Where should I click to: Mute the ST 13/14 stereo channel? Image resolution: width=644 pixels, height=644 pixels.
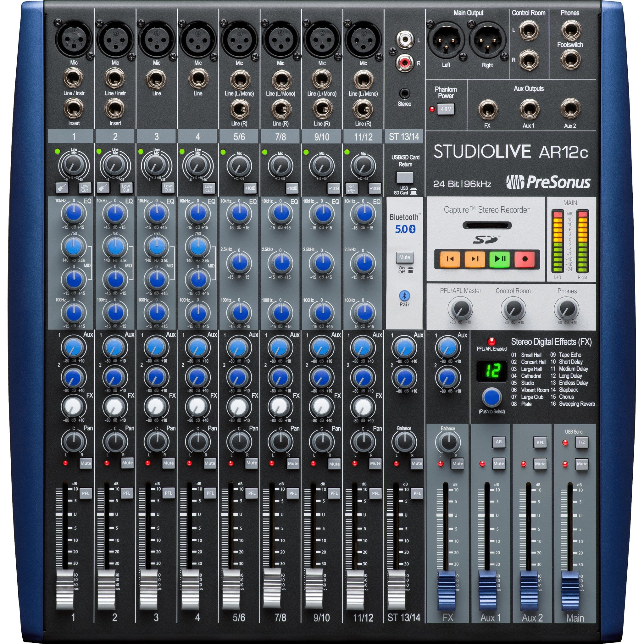coord(416,464)
